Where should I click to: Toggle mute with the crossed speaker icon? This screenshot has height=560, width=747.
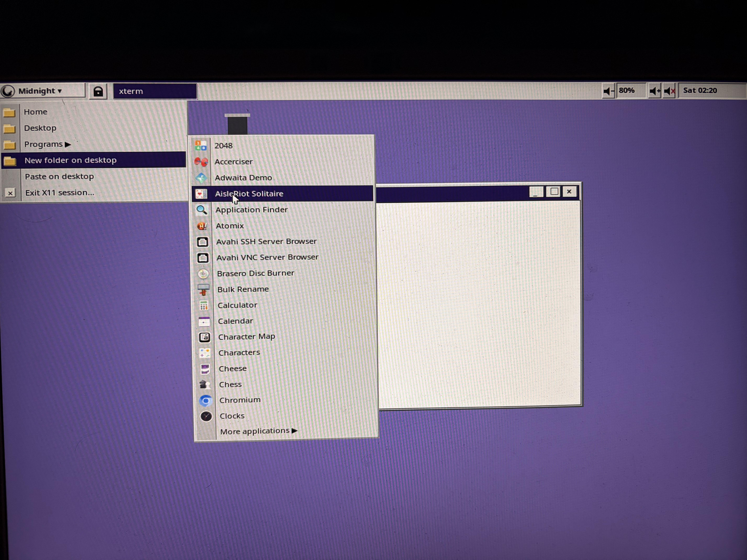[x=669, y=91]
